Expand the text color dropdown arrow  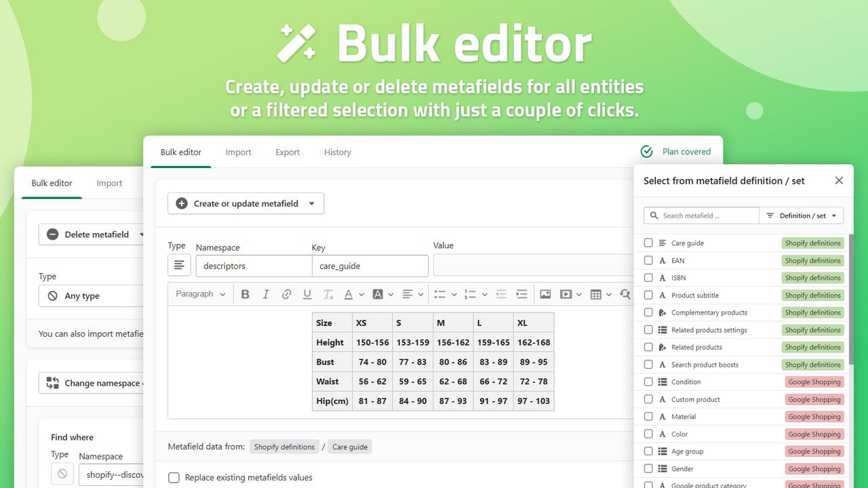click(x=361, y=294)
